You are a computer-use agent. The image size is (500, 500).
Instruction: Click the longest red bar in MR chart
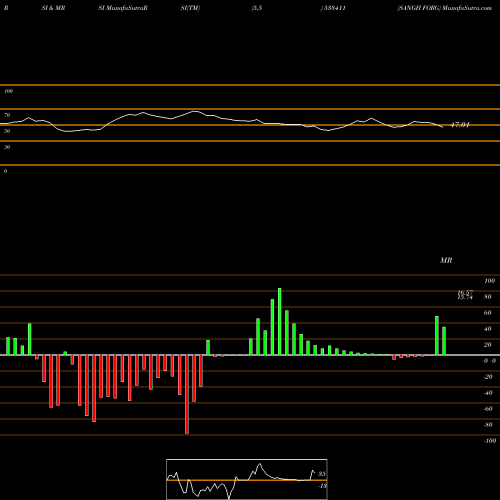[187, 394]
